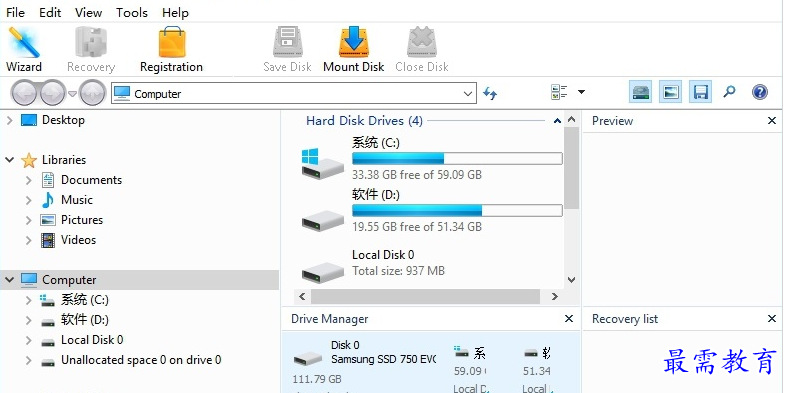Toggle the recovery list floppy button
785x393 pixels.
tap(700, 92)
